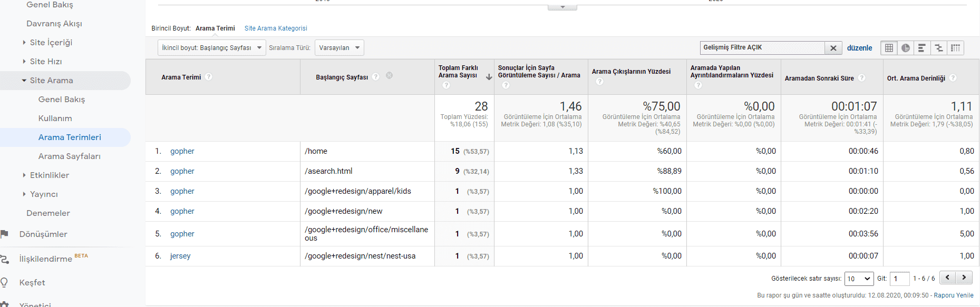Select the performance bar view icon
This screenshot has width=980, height=307.
point(922,48)
